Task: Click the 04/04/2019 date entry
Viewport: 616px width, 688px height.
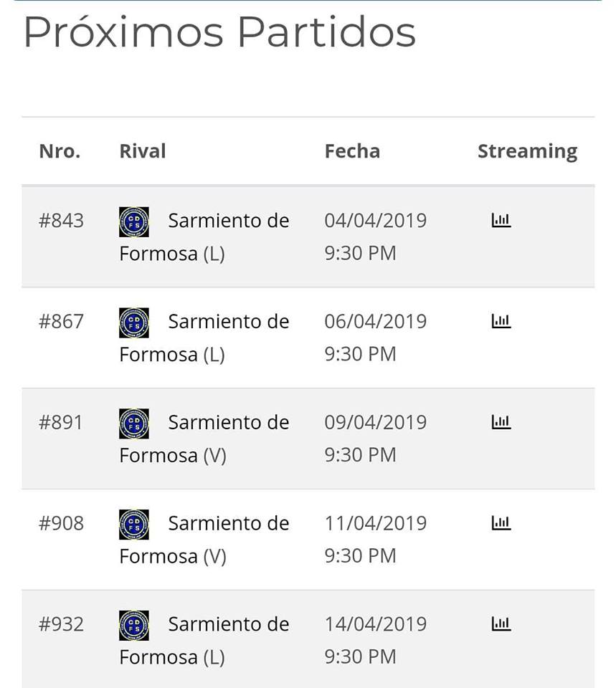Action: 375,220
